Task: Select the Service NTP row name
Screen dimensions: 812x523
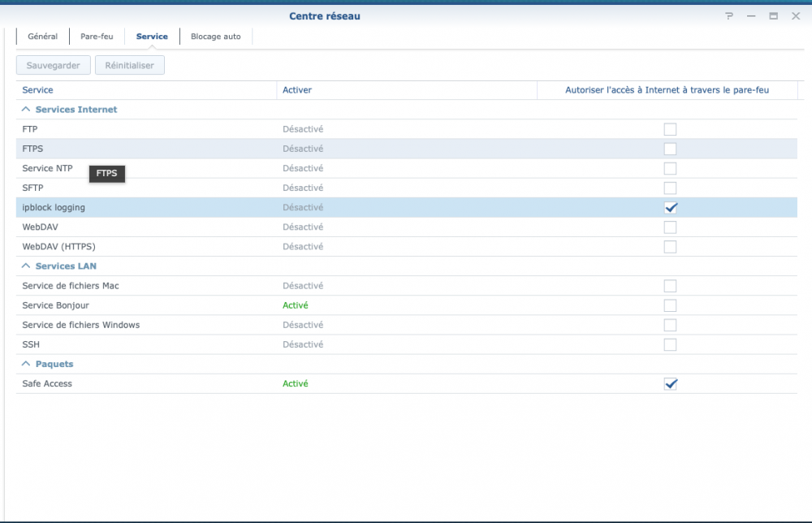Action: tap(47, 168)
